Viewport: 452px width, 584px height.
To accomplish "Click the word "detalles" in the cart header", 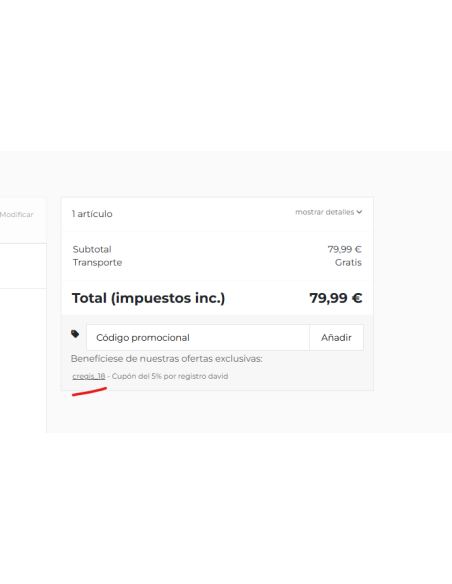I will tap(340, 212).
